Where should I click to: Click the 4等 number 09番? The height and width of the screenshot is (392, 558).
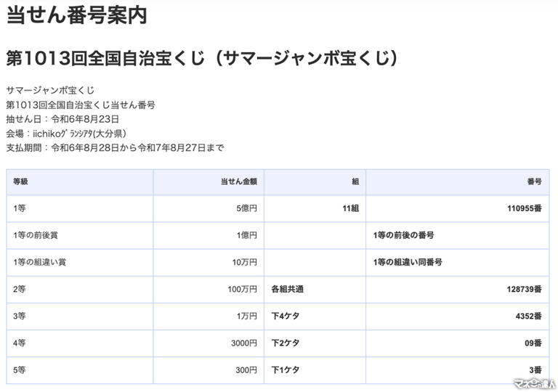533,343
